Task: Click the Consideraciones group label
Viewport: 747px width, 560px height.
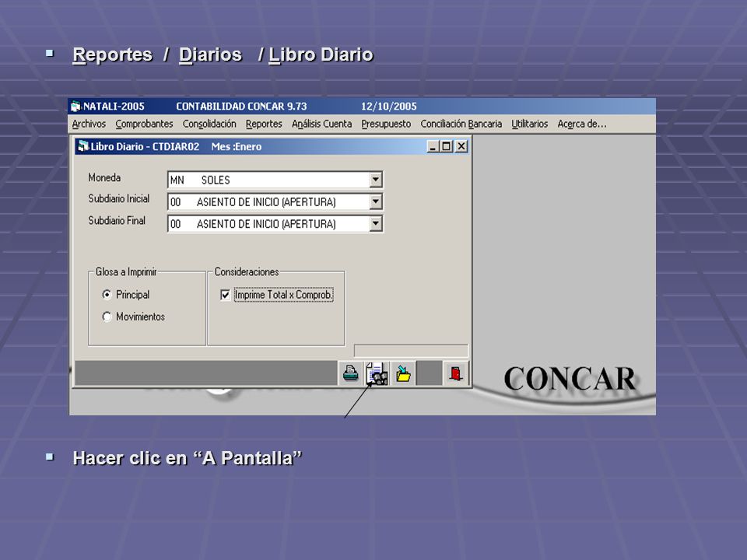Action: pos(247,272)
